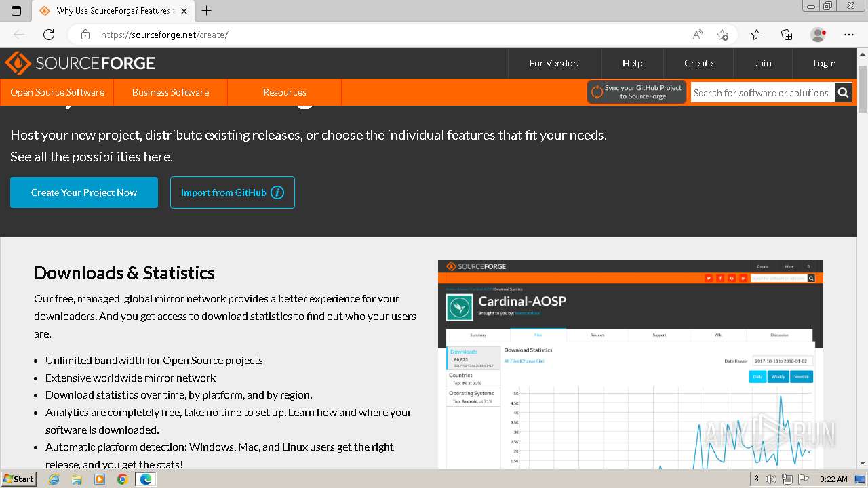Click the Create nav link
Image resolution: width=868 pixels, height=488 pixels.
(x=698, y=63)
